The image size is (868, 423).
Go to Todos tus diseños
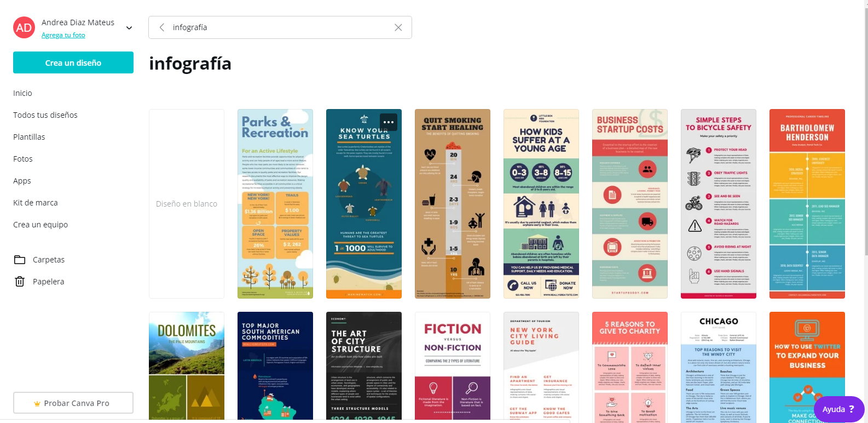pos(45,115)
